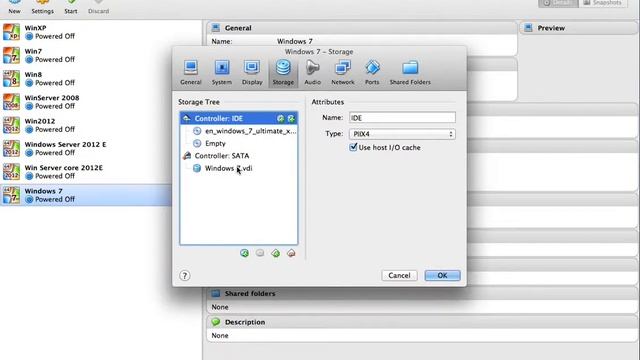The width and height of the screenshot is (640, 360).
Task: Click the Win8 OS icon
Action: pos(11,78)
